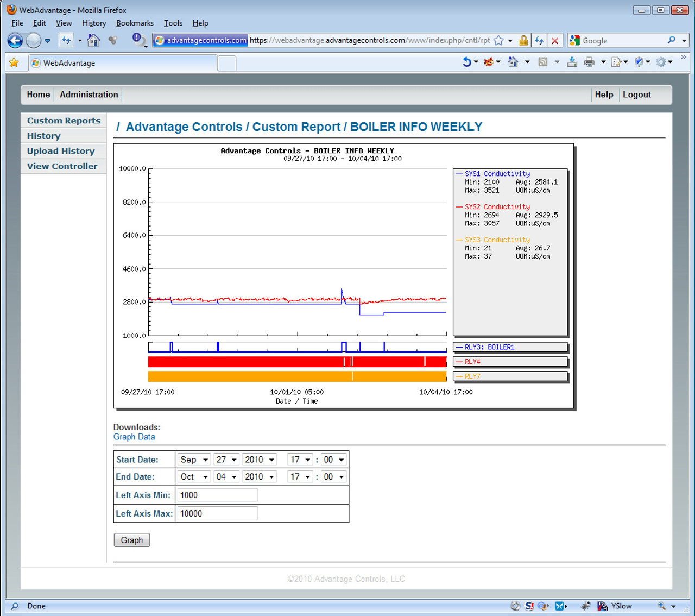Open View Controller in sidebar
This screenshot has width=695, height=616.
coord(64,166)
